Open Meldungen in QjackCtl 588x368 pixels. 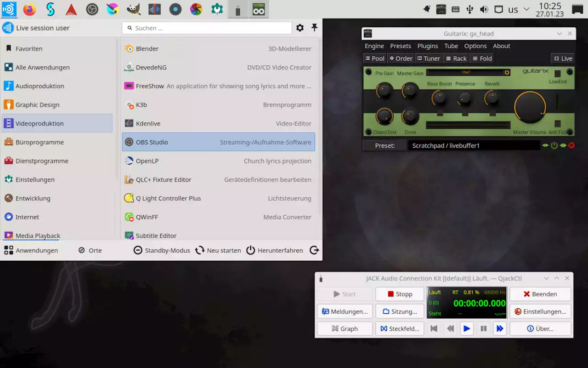[x=345, y=311]
